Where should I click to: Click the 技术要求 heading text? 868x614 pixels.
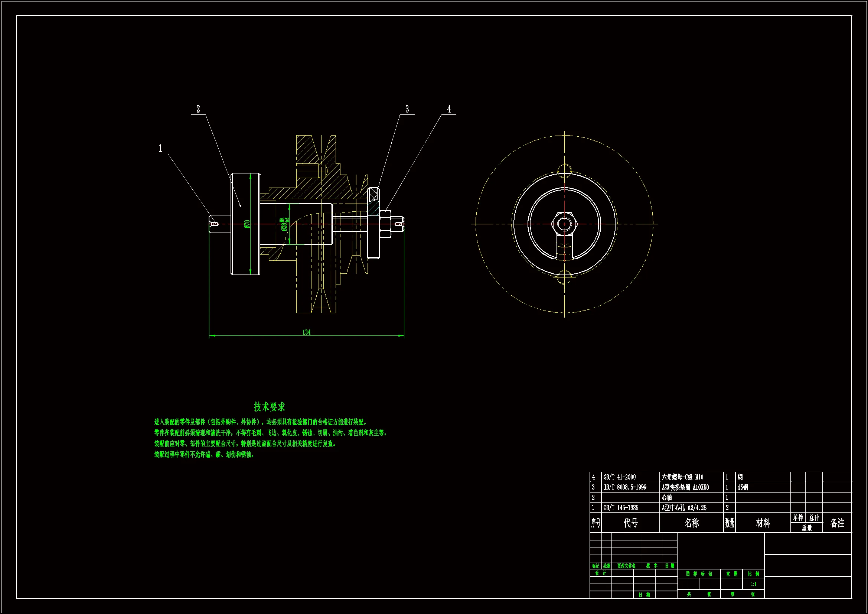(269, 407)
